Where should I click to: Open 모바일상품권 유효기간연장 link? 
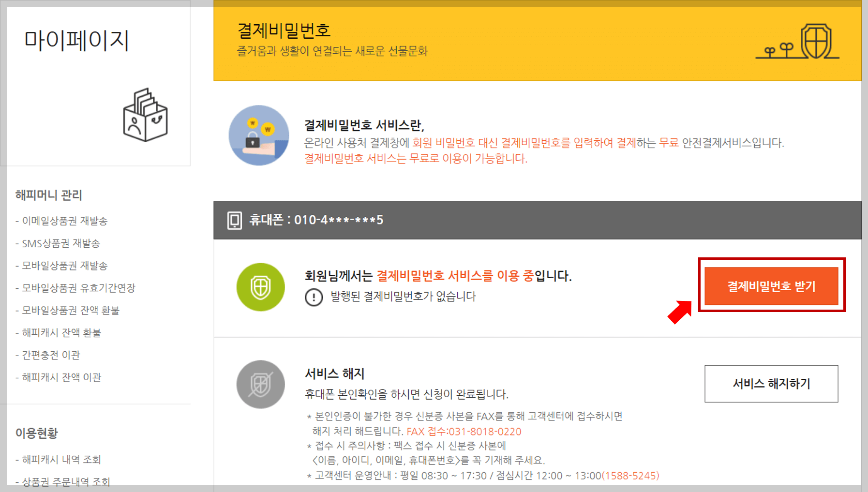click(x=75, y=288)
